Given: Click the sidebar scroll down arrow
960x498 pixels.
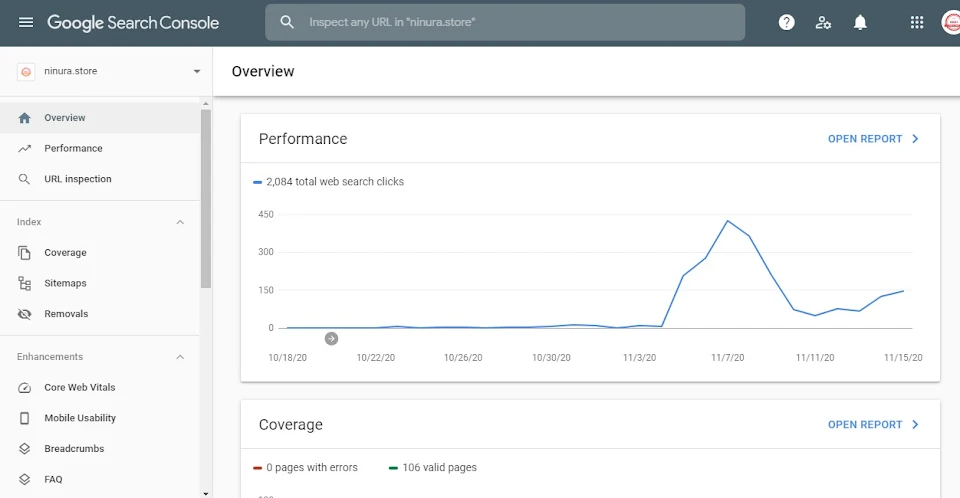Looking at the screenshot, I should [206, 492].
